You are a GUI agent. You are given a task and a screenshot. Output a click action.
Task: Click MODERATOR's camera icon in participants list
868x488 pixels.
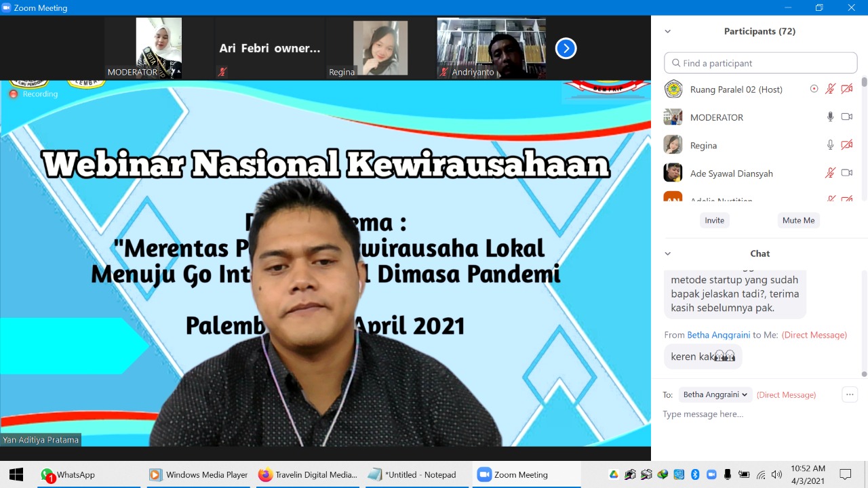847,117
